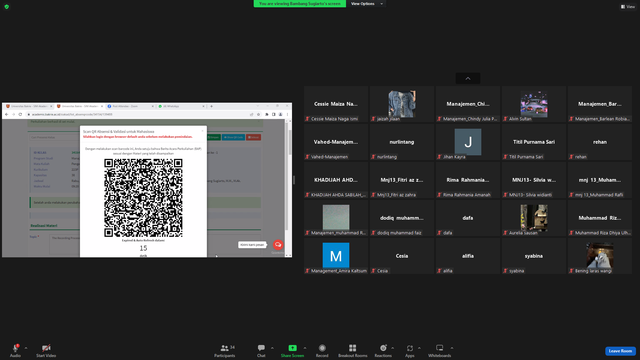The image size is (640, 360).
Task: Select the dodiq muhammad faiz tile
Action: [x=402, y=218]
